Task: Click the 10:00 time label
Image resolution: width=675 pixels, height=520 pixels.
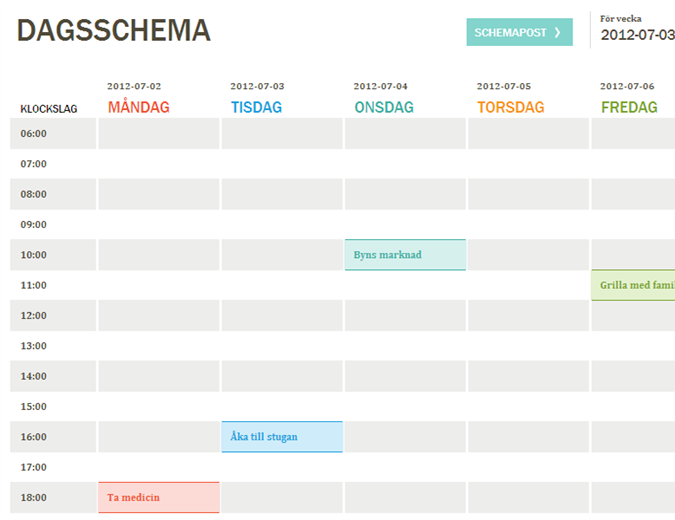Action: click(x=33, y=255)
